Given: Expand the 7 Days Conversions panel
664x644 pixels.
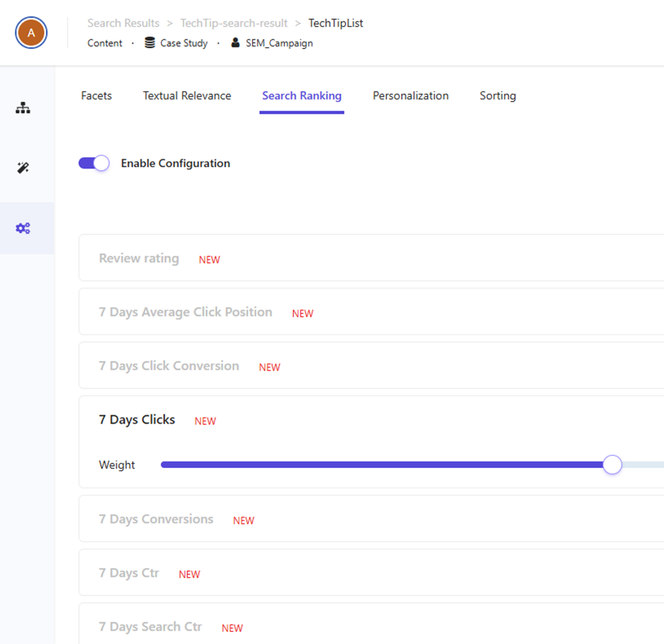Looking at the screenshot, I should 371,519.
